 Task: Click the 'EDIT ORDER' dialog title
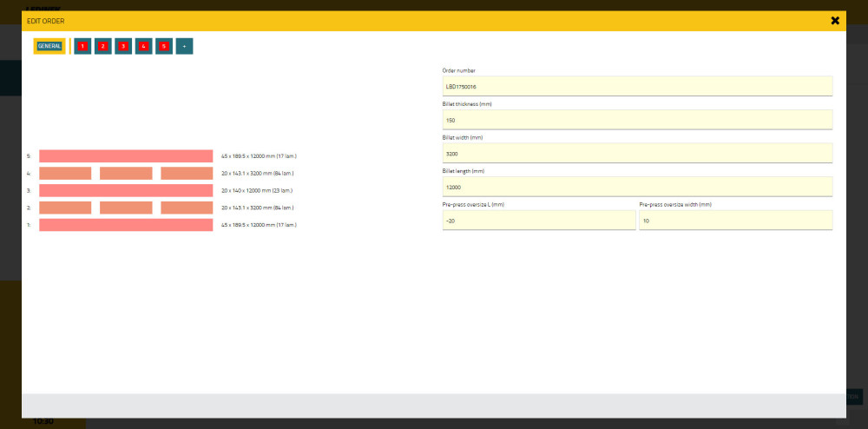click(x=45, y=21)
